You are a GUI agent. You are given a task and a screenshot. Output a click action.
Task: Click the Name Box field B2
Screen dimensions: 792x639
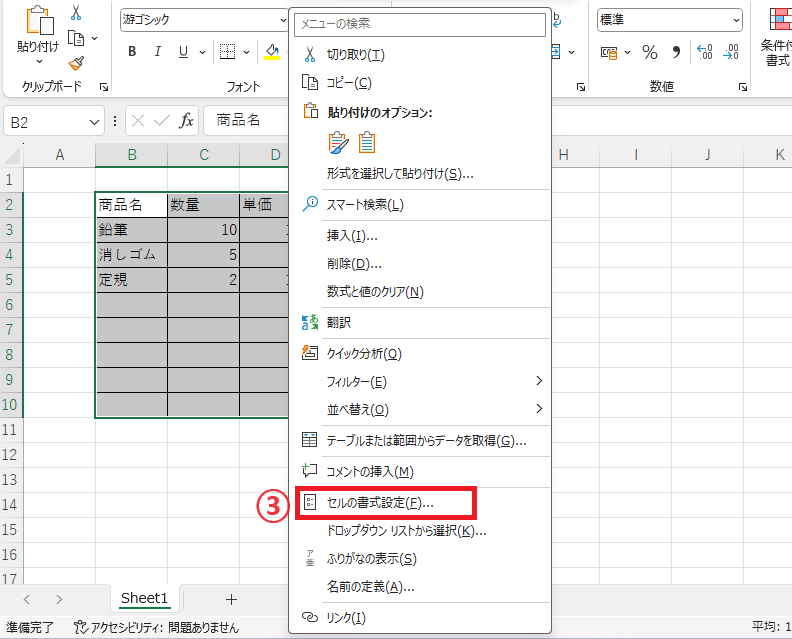[x=46, y=122]
